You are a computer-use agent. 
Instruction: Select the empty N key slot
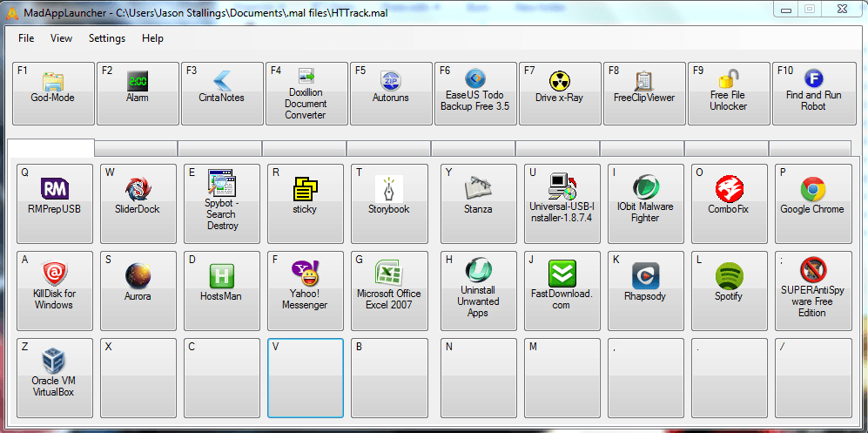[479, 377]
